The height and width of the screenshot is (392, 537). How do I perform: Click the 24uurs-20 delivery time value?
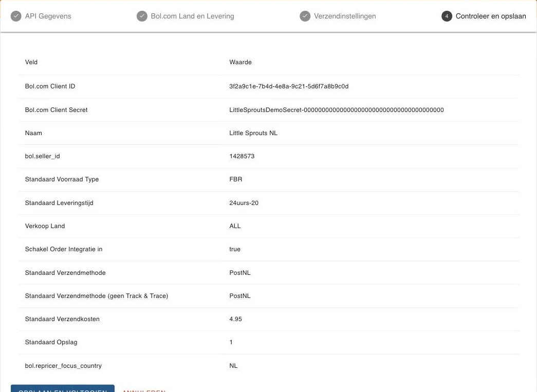[244, 203]
